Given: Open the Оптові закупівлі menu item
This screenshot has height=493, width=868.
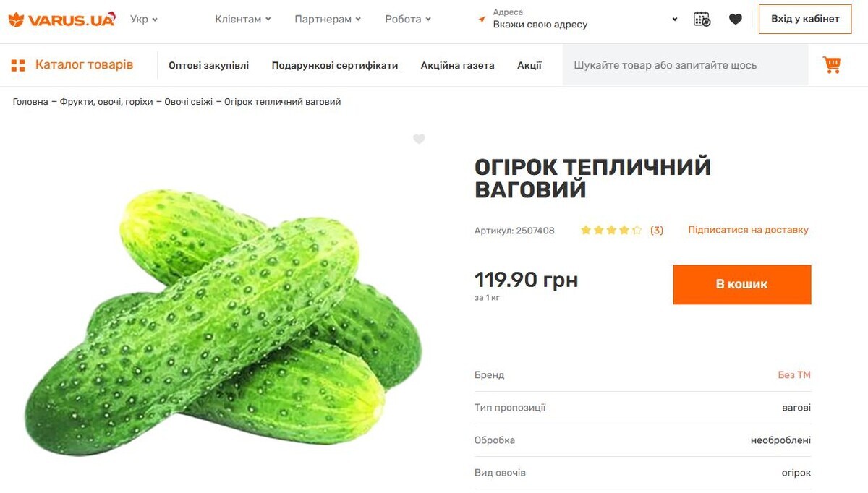Looking at the screenshot, I should coord(208,65).
